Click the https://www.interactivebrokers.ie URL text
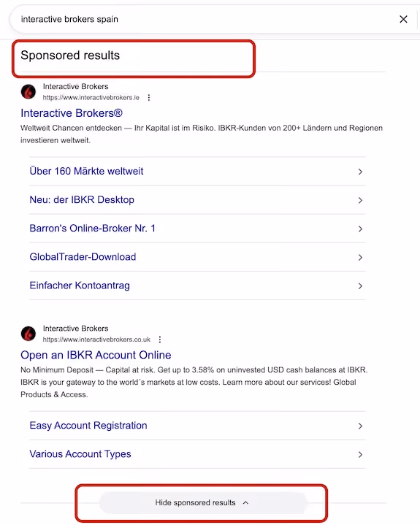 coord(91,97)
